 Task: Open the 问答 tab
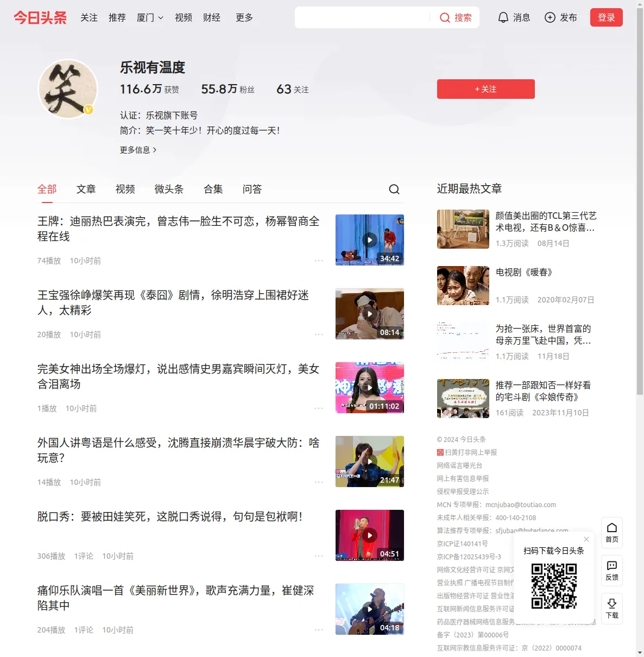click(x=252, y=189)
